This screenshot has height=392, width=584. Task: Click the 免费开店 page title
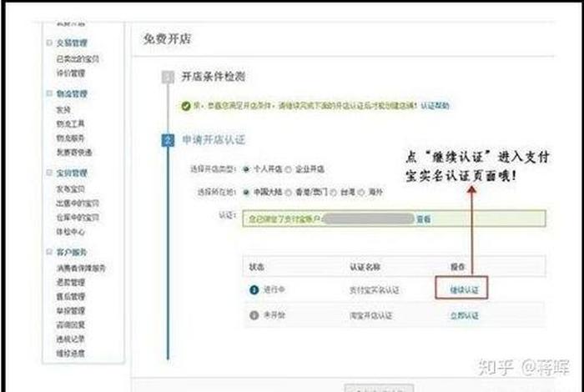tap(167, 38)
